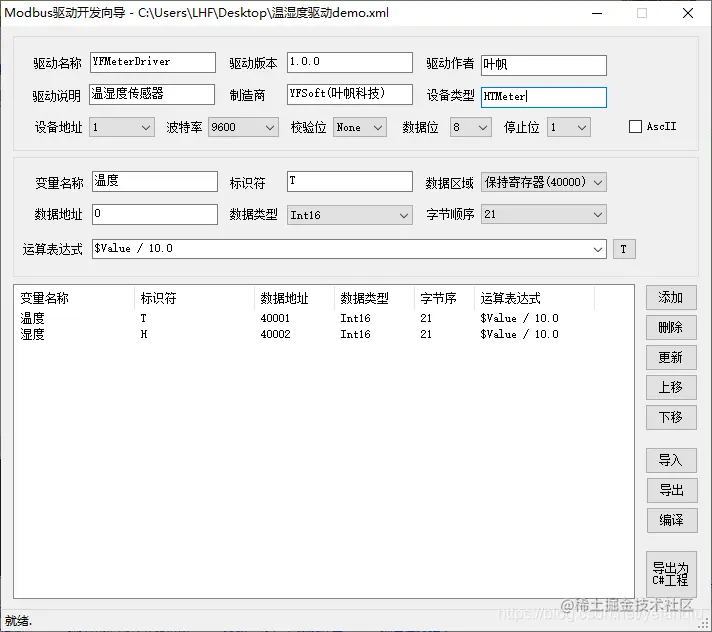Focus the 设备类型 input field
The image size is (712, 632).
coord(544,97)
